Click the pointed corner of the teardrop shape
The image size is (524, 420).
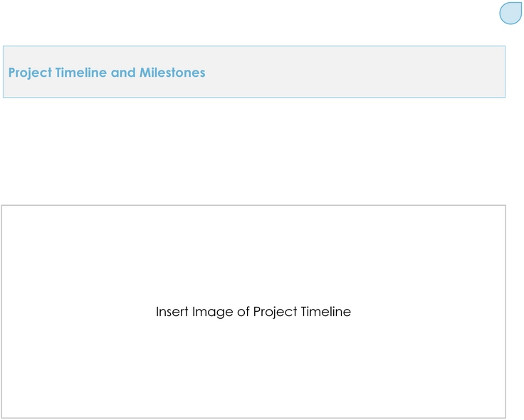click(x=520, y=4)
